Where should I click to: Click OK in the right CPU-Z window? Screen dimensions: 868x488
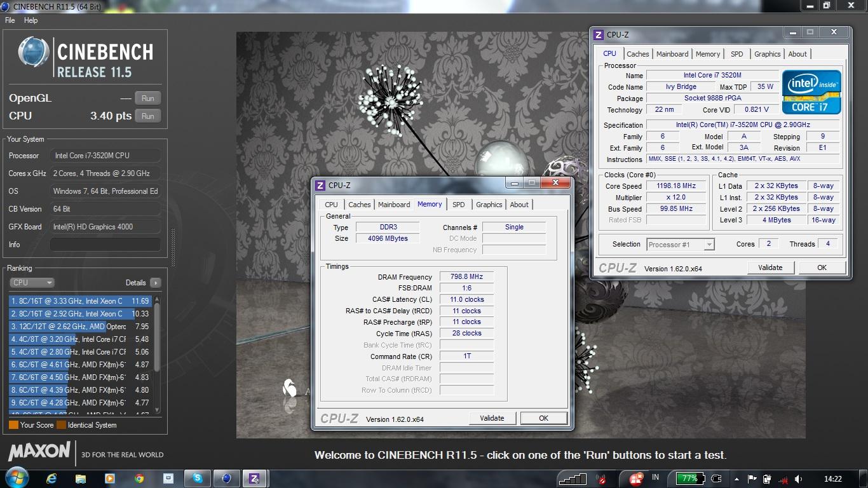pos(822,268)
